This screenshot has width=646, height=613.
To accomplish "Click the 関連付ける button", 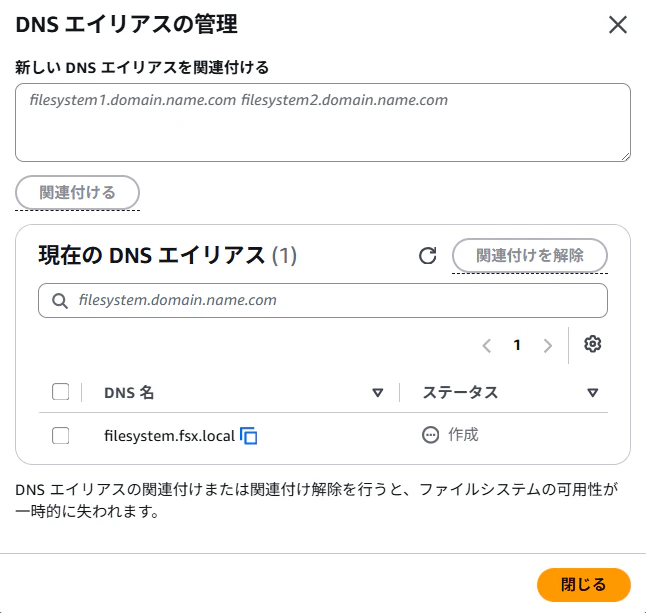I will click(x=77, y=192).
